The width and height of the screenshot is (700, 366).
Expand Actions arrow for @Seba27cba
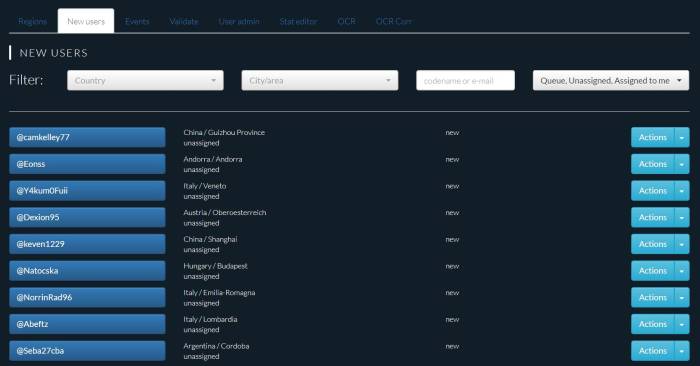(x=682, y=351)
